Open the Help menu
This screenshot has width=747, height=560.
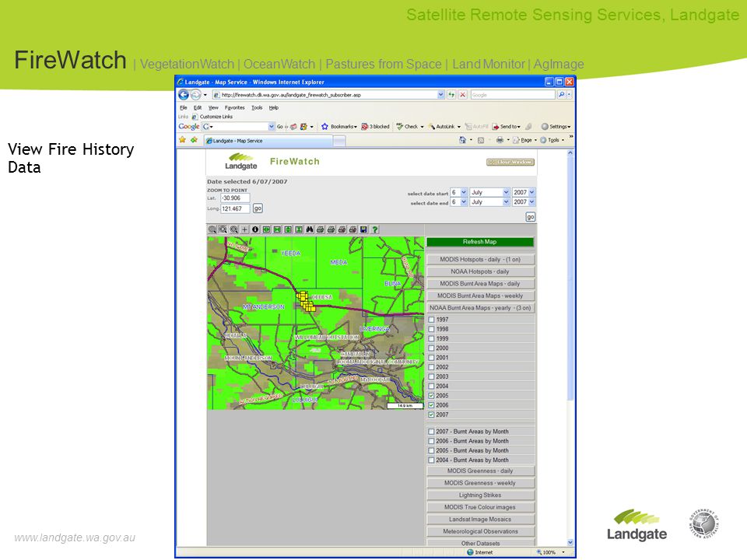(273, 107)
